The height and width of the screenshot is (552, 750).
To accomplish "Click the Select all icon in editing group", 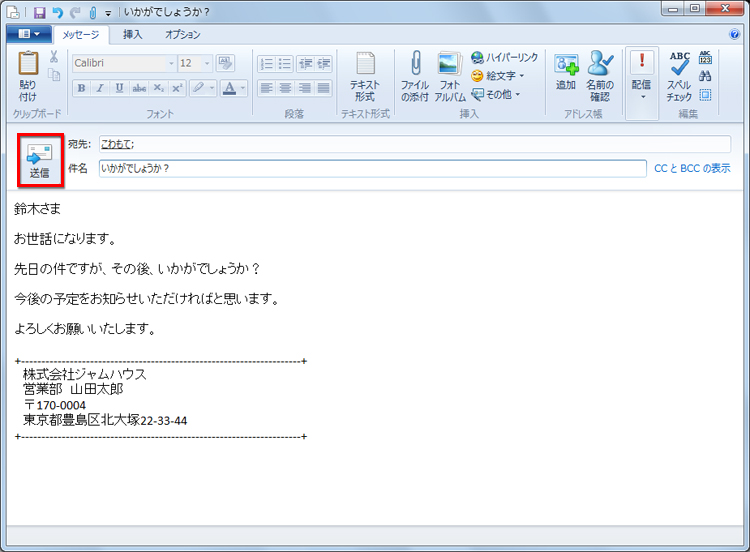I will 705,95.
